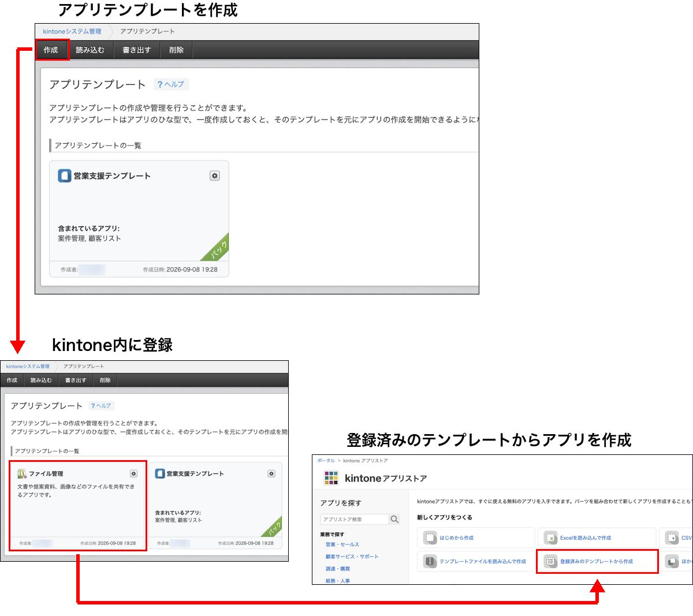Open the 調達・購買 category link
The height and width of the screenshot is (616, 693).
[337, 569]
